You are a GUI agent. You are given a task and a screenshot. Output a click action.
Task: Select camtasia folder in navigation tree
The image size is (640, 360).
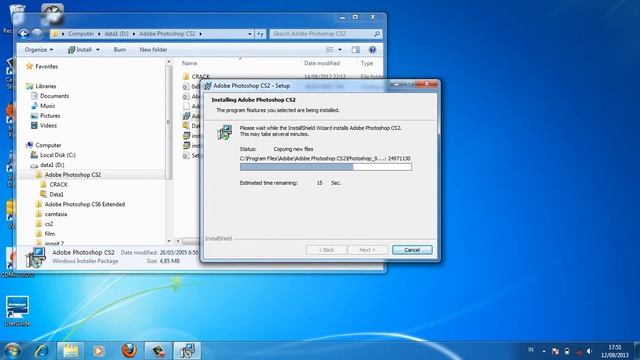pyautogui.click(x=56, y=214)
